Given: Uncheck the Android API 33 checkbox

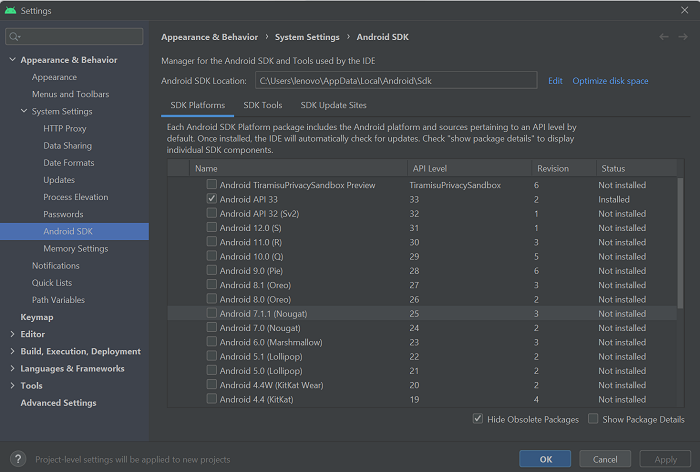Looking at the screenshot, I should (211, 199).
